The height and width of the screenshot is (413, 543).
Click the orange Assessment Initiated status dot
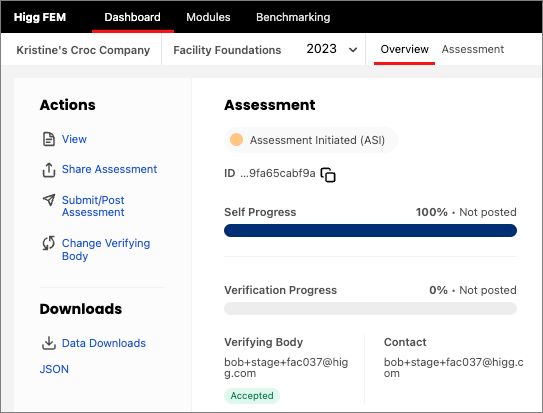coord(236,140)
